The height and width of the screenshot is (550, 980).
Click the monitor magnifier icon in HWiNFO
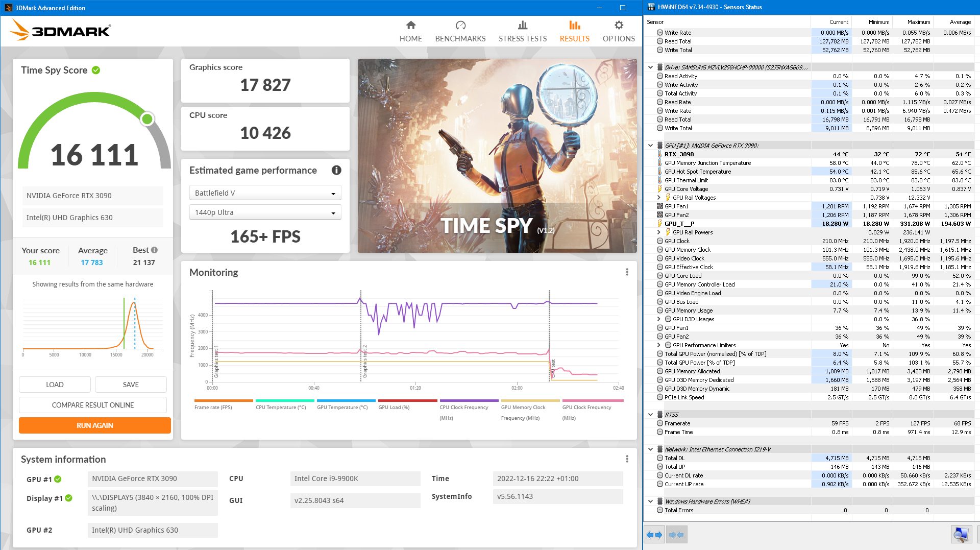click(961, 535)
